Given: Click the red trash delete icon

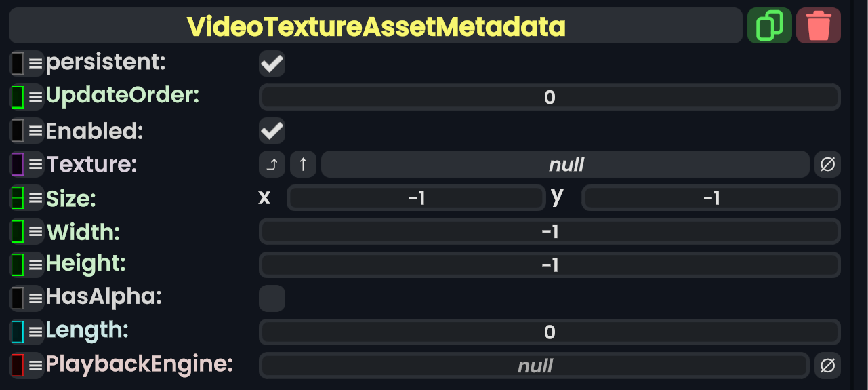Looking at the screenshot, I should pos(819,26).
